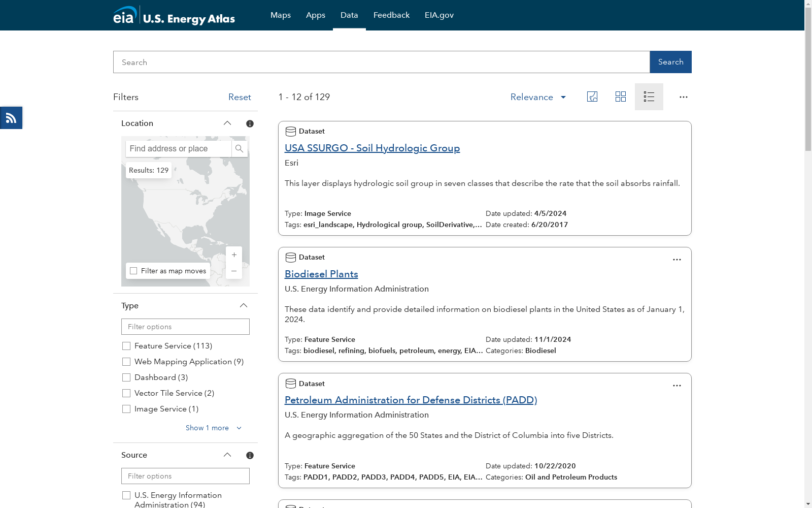Image resolution: width=812 pixels, height=508 pixels.
Task: Select the list view layout
Action: tap(649, 97)
